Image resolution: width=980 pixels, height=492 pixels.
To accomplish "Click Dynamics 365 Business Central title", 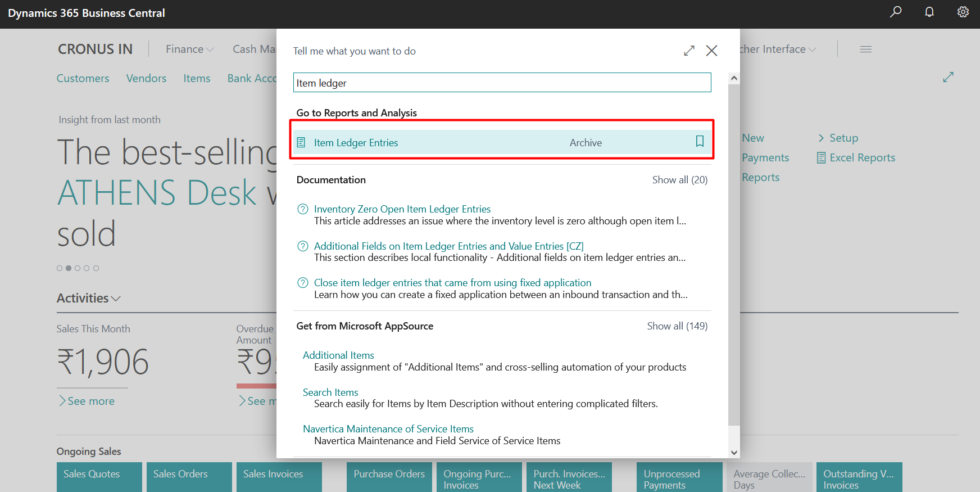I will click(87, 13).
